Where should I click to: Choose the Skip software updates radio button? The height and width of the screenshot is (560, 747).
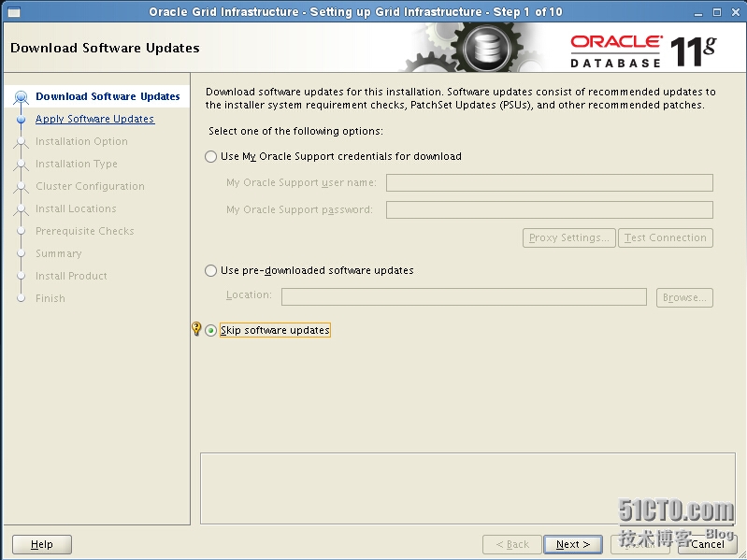(x=210, y=330)
